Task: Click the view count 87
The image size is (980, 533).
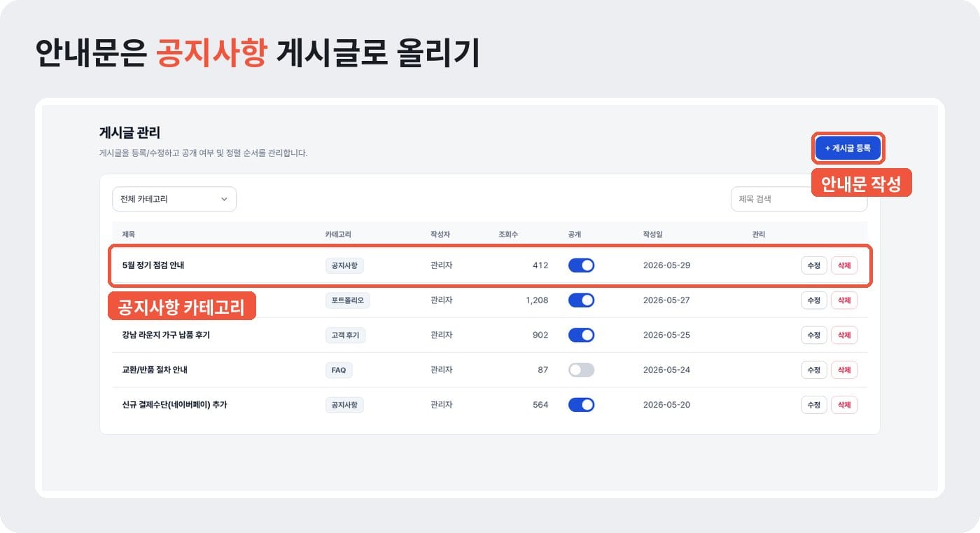Action: click(543, 370)
